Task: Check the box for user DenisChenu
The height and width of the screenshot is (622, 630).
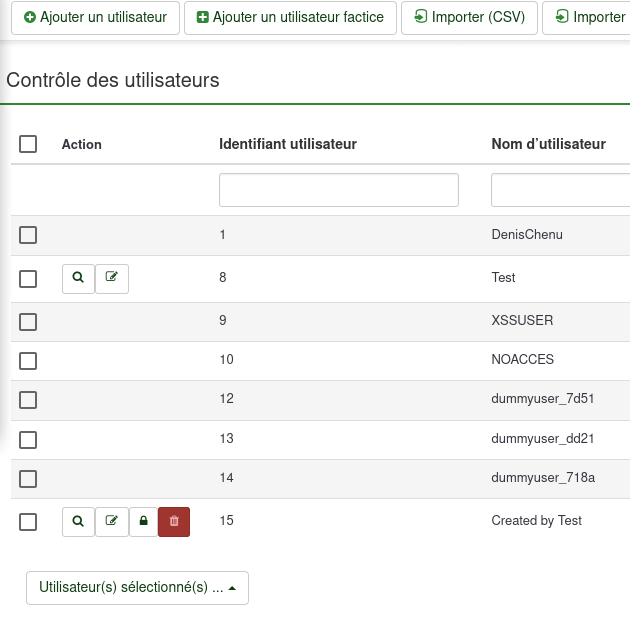Action: point(28,235)
